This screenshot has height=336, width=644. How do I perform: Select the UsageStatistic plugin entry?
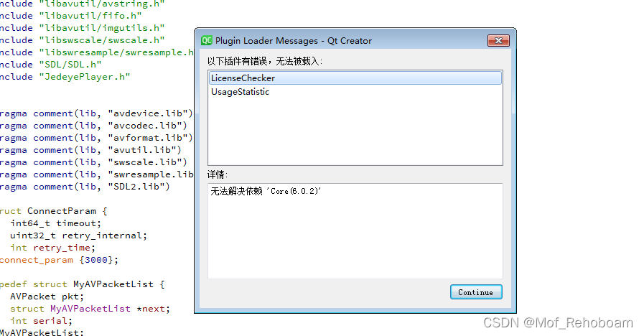(x=355, y=92)
